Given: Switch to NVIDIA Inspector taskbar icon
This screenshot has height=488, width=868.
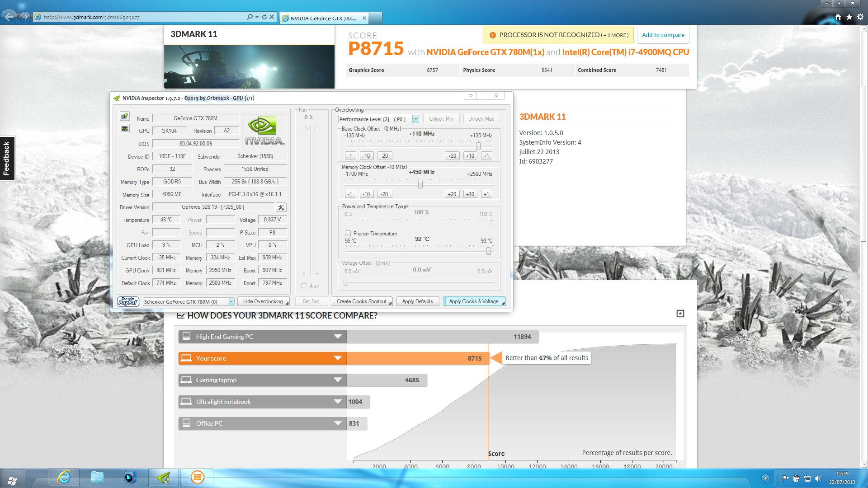Looking at the screenshot, I should 164,477.
